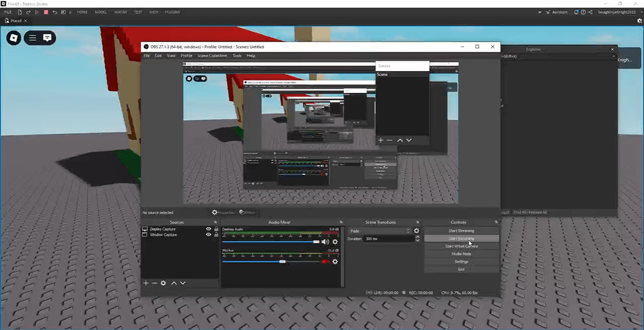Stop the playtest with the red square
644x330 pixels.
point(46,13)
